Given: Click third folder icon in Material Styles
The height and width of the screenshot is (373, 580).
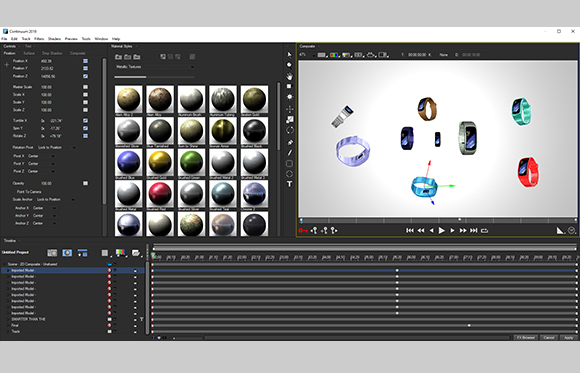Looking at the screenshot, I should (137, 57).
